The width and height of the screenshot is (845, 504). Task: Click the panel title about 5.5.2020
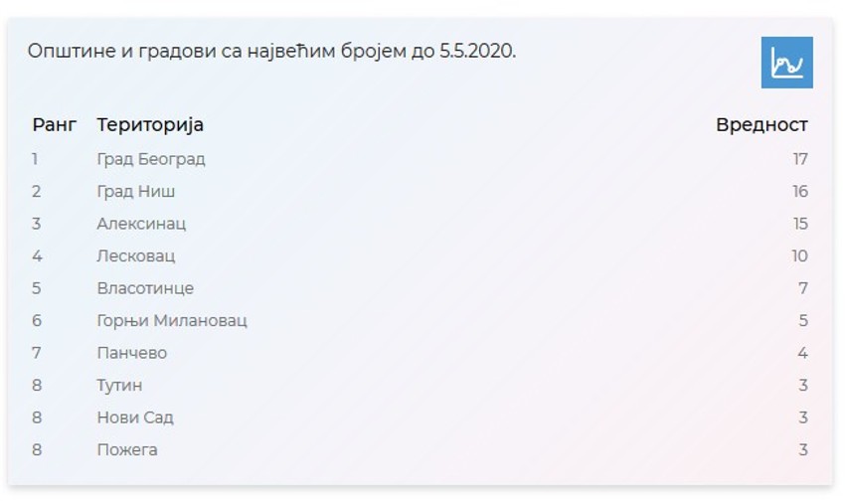(x=272, y=51)
